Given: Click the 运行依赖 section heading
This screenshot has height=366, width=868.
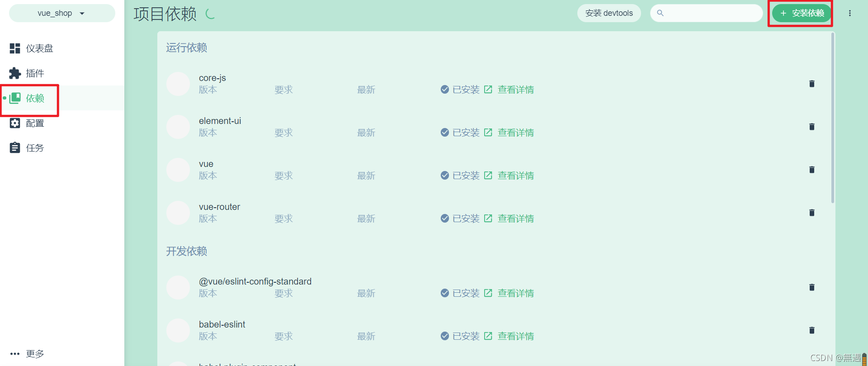Looking at the screenshot, I should 186,48.
